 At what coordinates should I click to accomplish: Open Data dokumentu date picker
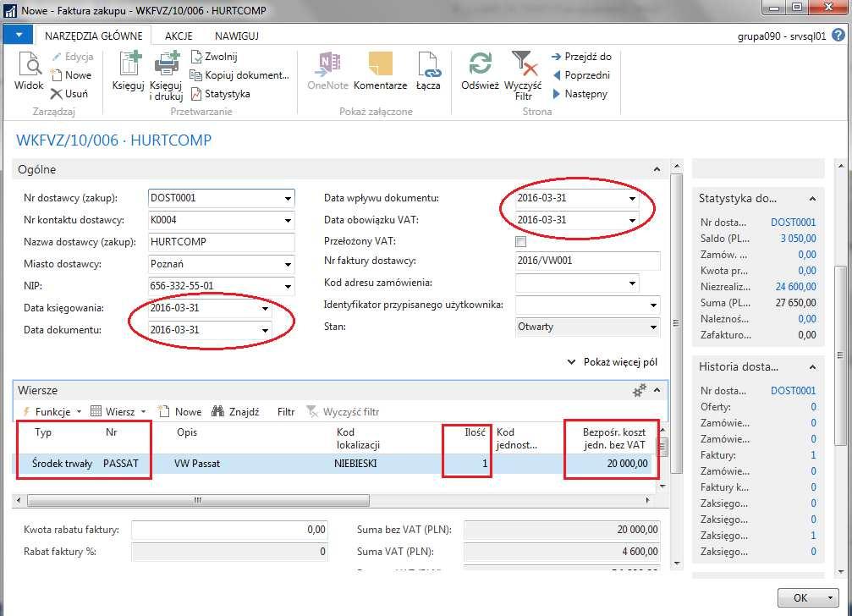(x=265, y=330)
